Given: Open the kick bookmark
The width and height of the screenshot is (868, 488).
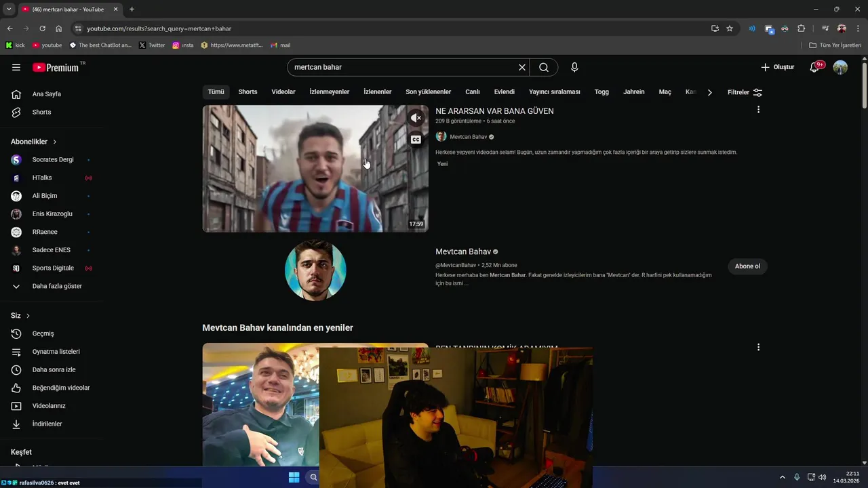Looking at the screenshot, I should (15, 45).
